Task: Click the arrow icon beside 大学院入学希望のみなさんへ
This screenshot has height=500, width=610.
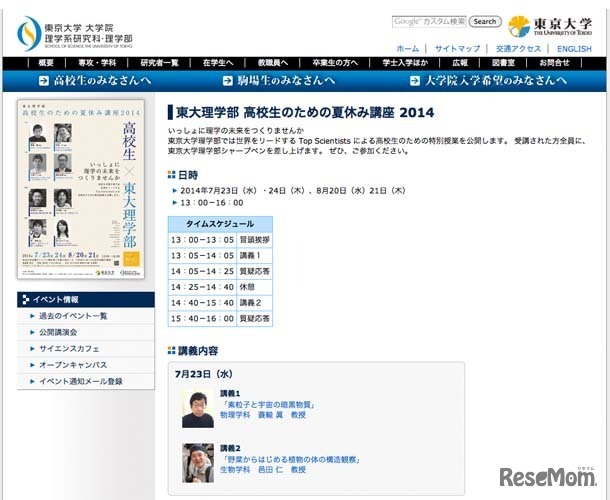Action: (415, 81)
